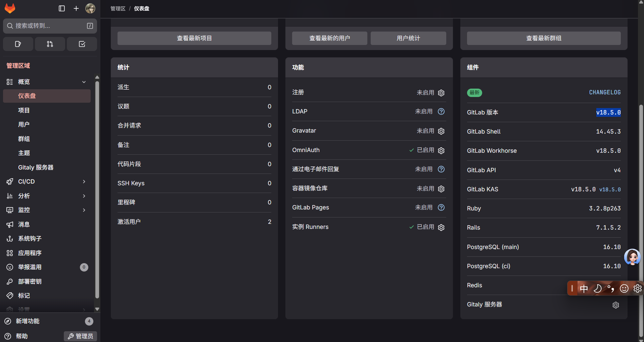Click the 查看最新项目 button
The image size is (644, 342).
coord(194,38)
